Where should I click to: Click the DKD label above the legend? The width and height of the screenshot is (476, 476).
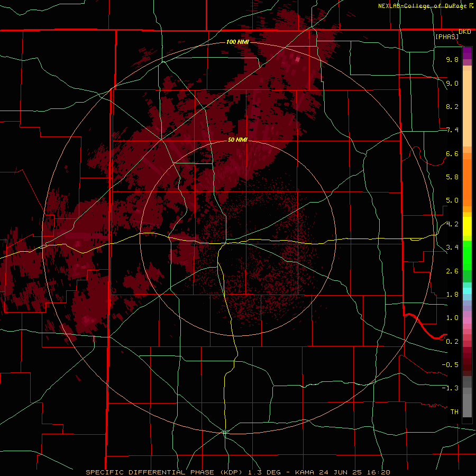(x=465, y=32)
